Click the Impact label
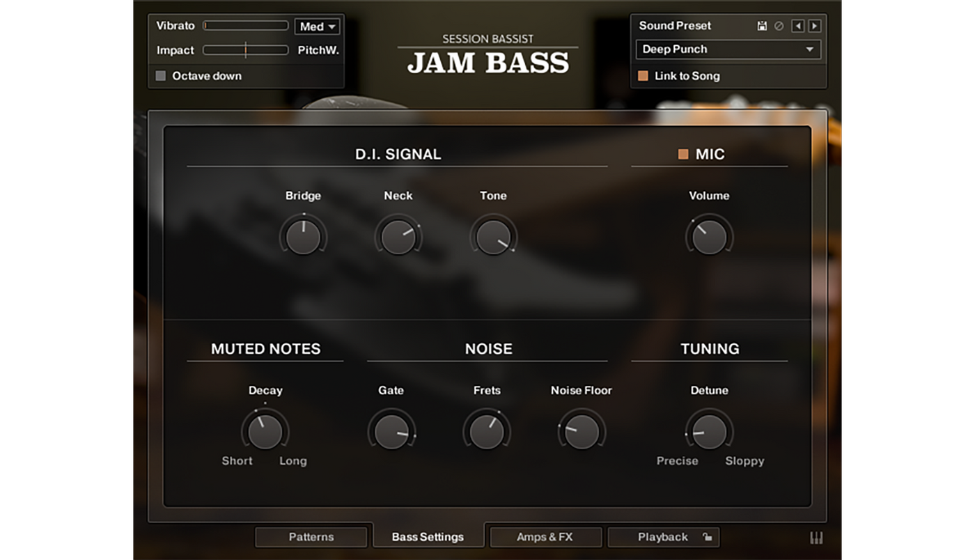975x560 pixels. tap(175, 50)
